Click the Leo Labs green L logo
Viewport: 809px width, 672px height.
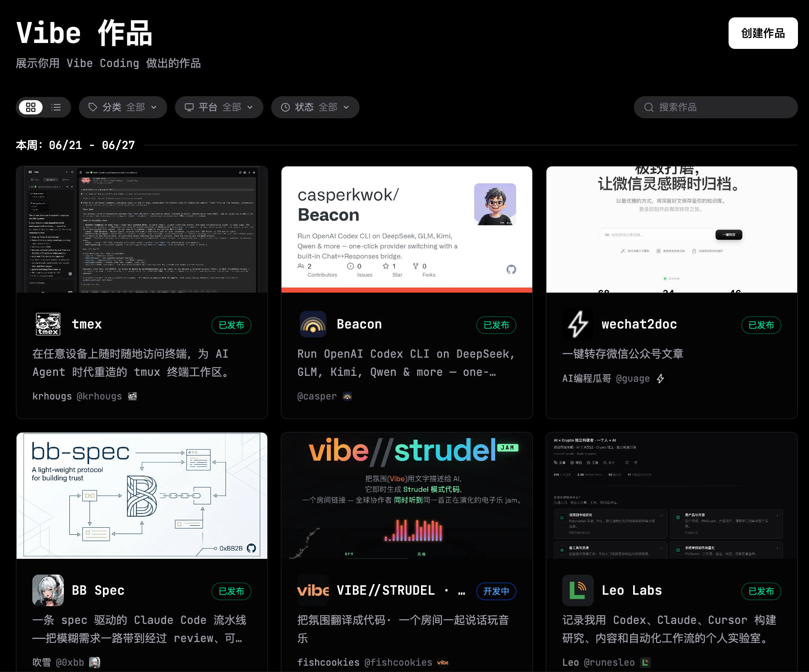coord(578,590)
